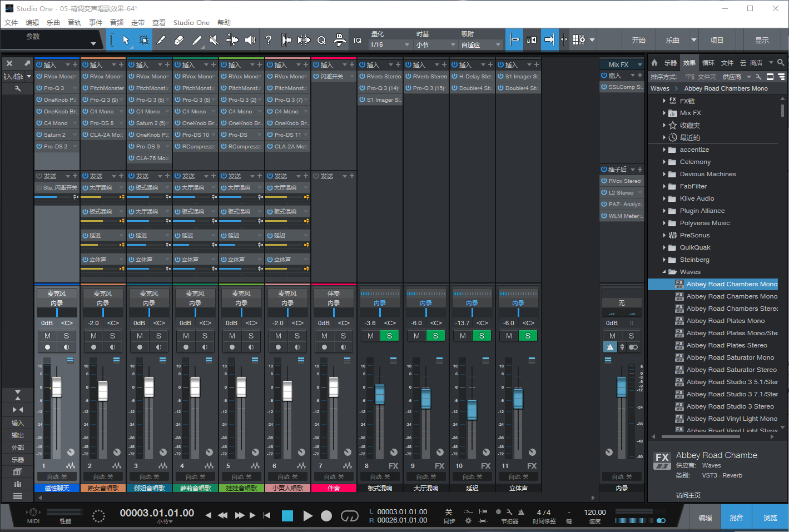Select the bend tool
789x532 pixels.
(x=232, y=40)
